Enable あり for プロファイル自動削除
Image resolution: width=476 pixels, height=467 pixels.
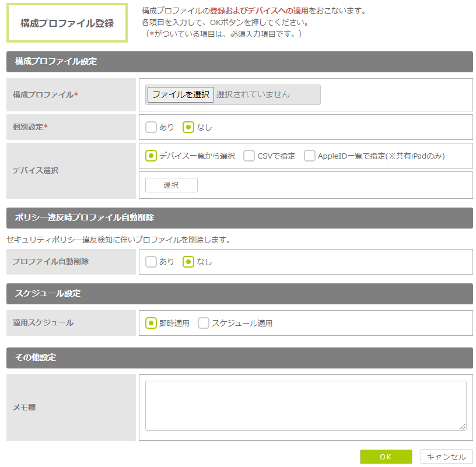click(151, 262)
